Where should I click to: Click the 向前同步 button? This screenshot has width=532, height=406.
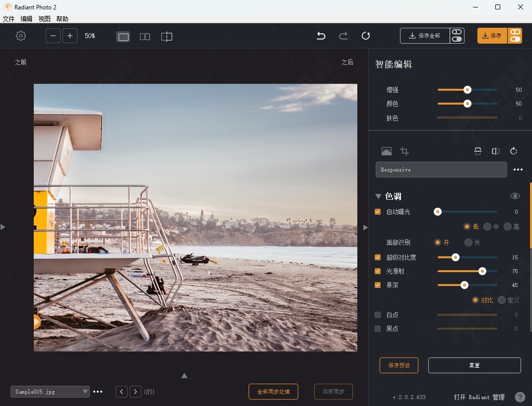pyautogui.click(x=333, y=392)
